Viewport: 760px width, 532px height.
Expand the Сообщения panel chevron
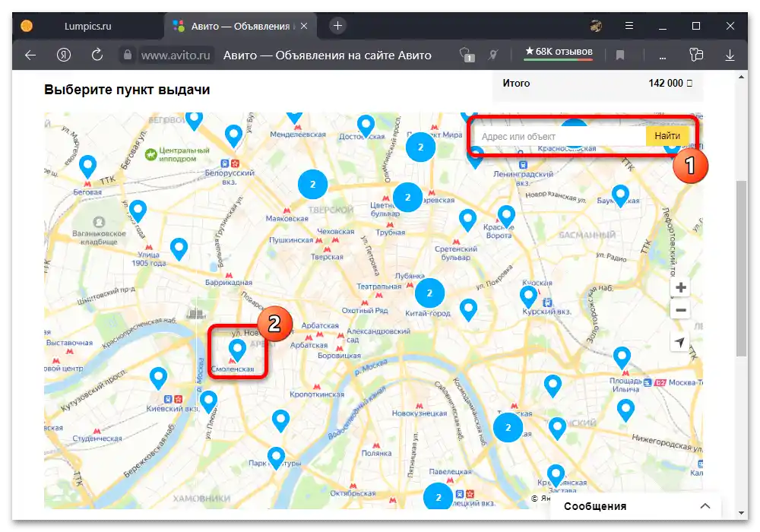click(705, 506)
